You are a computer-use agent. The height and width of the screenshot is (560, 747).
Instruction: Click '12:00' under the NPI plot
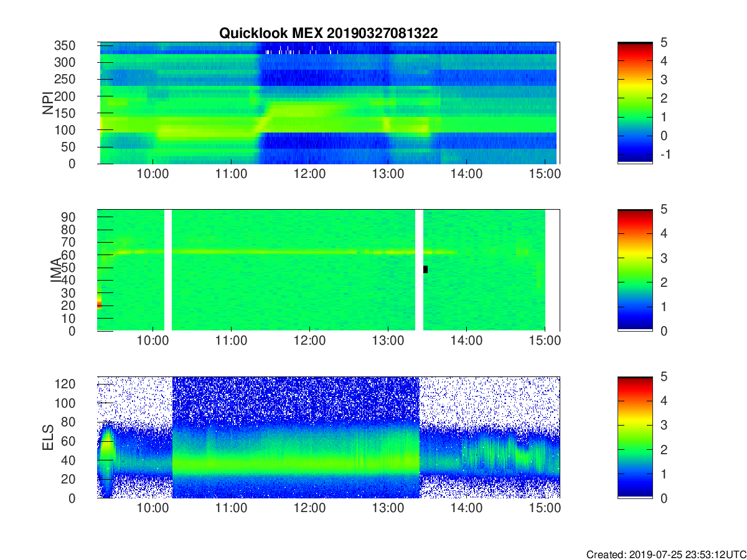coord(309,175)
